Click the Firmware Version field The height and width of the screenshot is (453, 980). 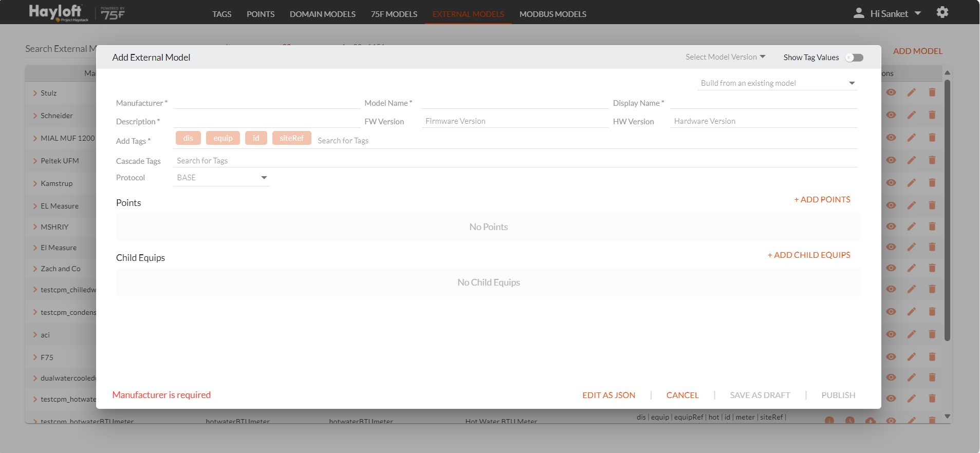515,121
